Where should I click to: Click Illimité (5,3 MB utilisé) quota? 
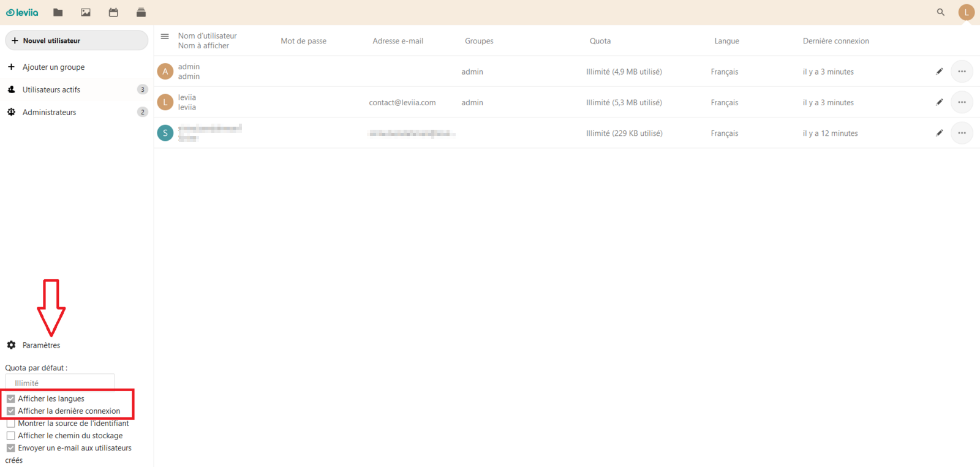pos(624,102)
